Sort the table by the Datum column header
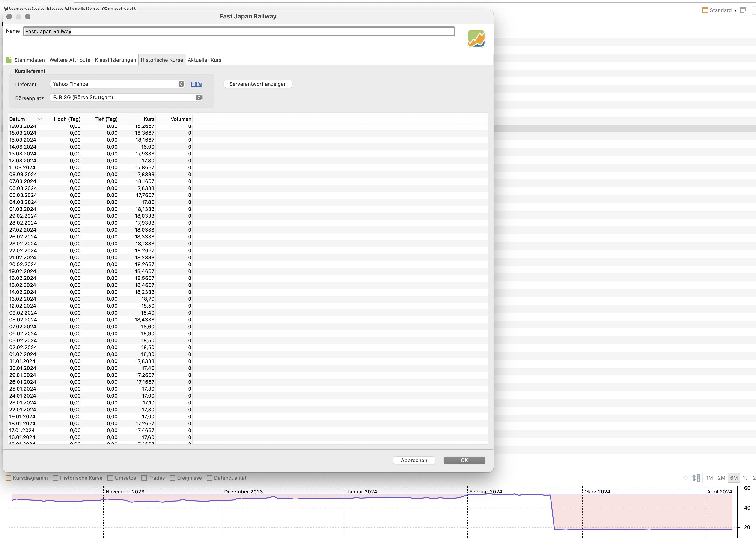The width and height of the screenshot is (756, 547). point(17,119)
